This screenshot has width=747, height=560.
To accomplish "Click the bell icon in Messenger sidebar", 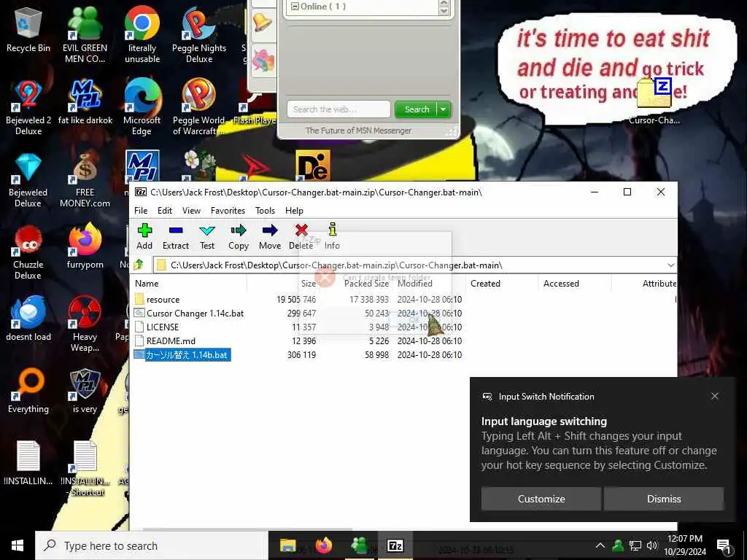I will click(262, 23).
